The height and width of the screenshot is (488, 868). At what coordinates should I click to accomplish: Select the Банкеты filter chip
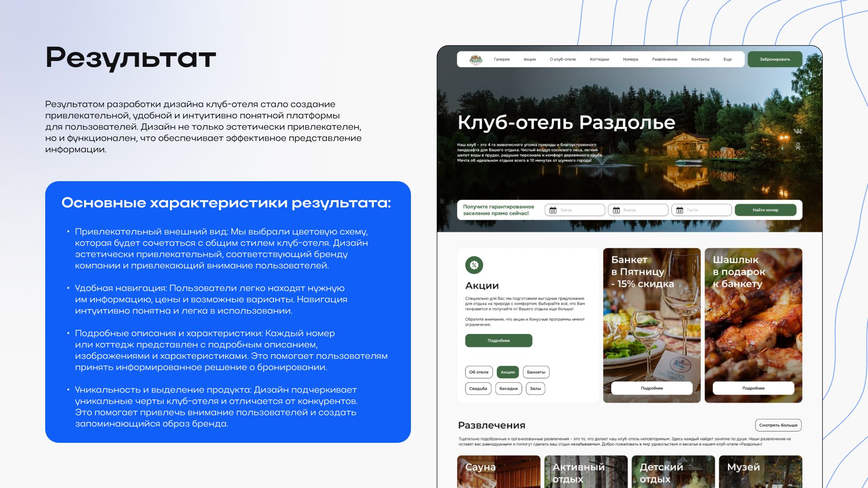click(x=536, y=372)
